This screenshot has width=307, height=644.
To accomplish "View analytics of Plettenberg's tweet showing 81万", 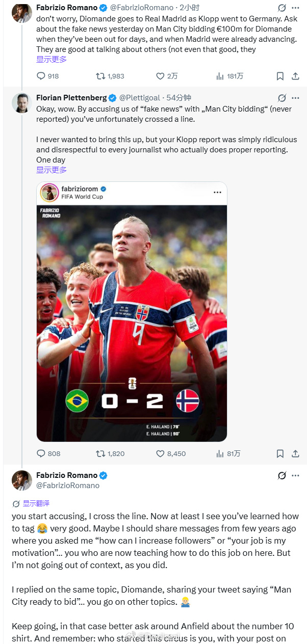I will (x=228, y=453).
